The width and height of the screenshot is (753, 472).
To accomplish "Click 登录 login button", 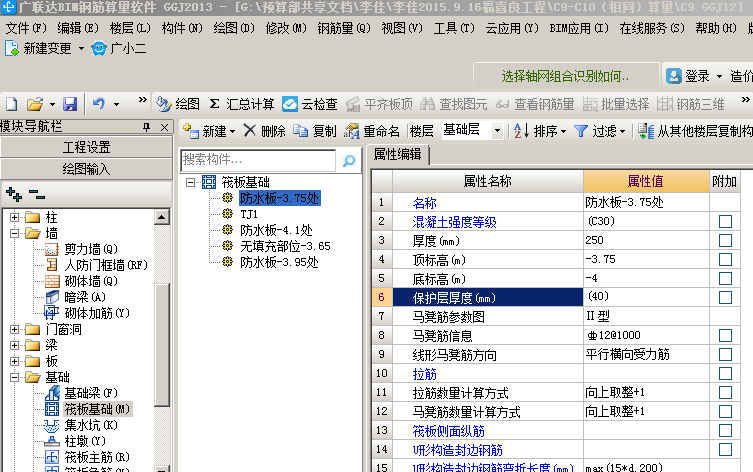I will tap(690, 76).
